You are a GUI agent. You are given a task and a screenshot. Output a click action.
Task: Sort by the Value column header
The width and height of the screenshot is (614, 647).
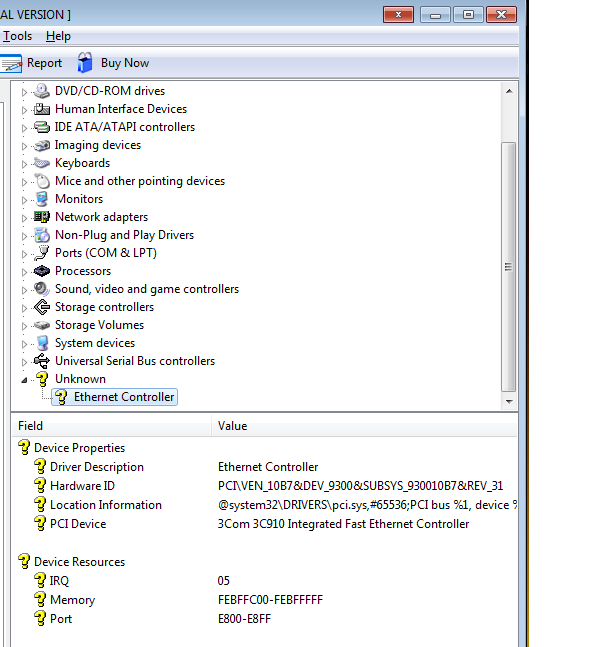pyautogui.click(x=364, y=426)
